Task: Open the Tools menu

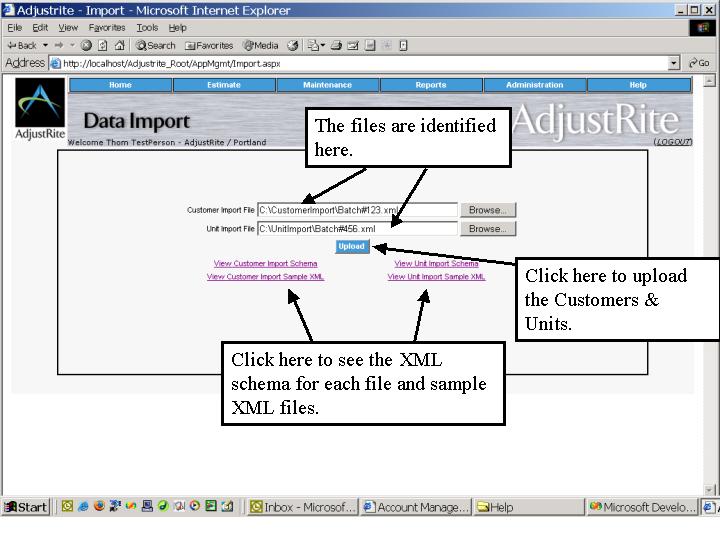Action: pyautogui.click(x=147, y=28)
